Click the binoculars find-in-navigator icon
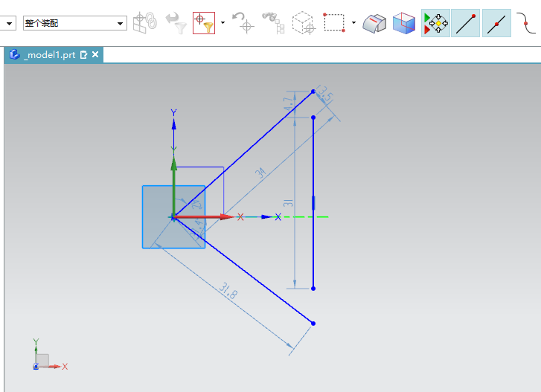The image size is (541, 392). click(273, 23)
